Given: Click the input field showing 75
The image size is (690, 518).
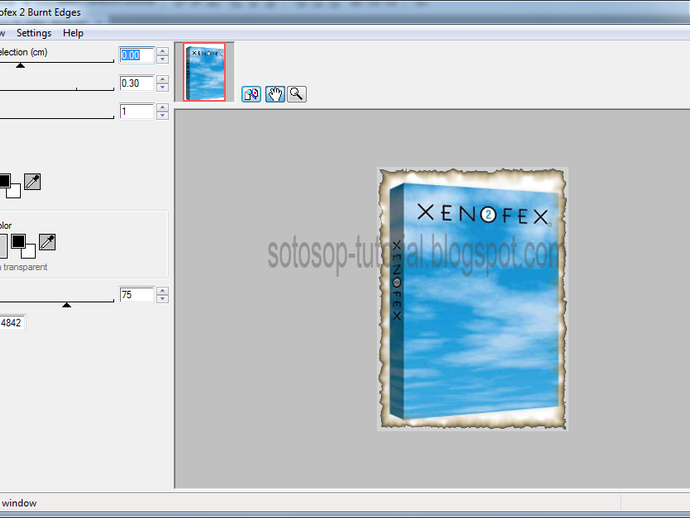Looking at the screenshot, I should [136, 294].
